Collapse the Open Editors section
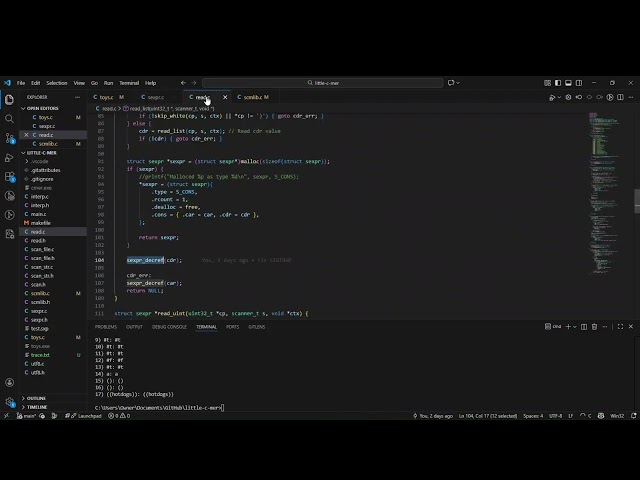The width and height of the screenshot is (640, 480). click(x=29, y=108)
